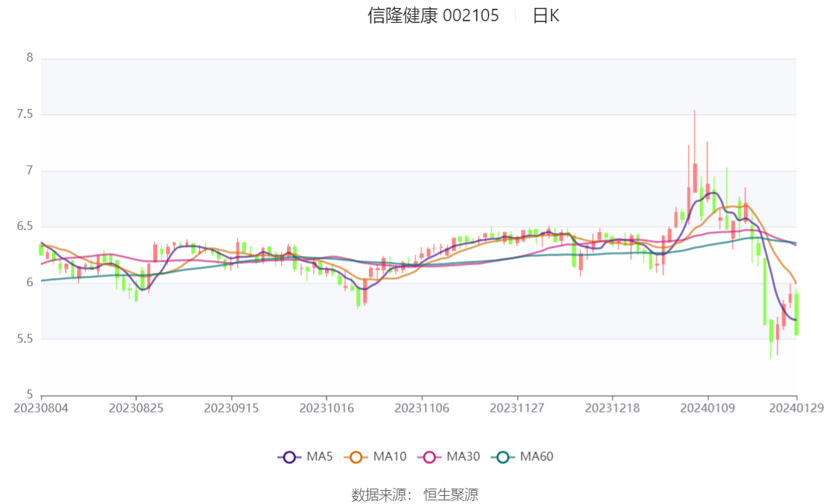Click the 20231016 x-axis date label

pyautogui.click(x=326, y=408)
